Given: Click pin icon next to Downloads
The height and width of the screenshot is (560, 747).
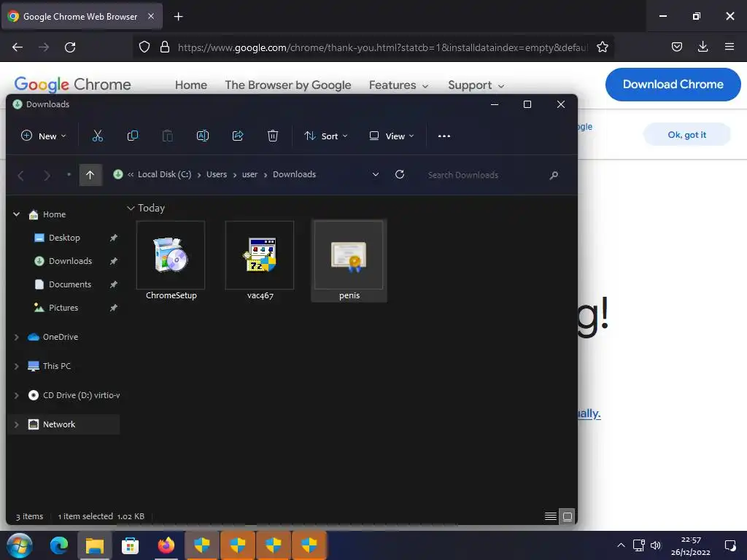Looking at the screenshot, I should click(x=113, y=261).
